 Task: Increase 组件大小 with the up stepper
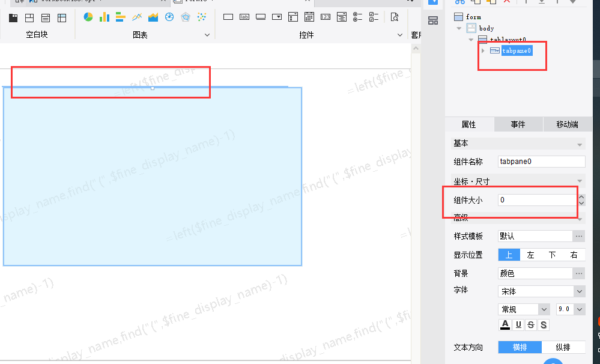pyautogui.click(x=581, y=197)
